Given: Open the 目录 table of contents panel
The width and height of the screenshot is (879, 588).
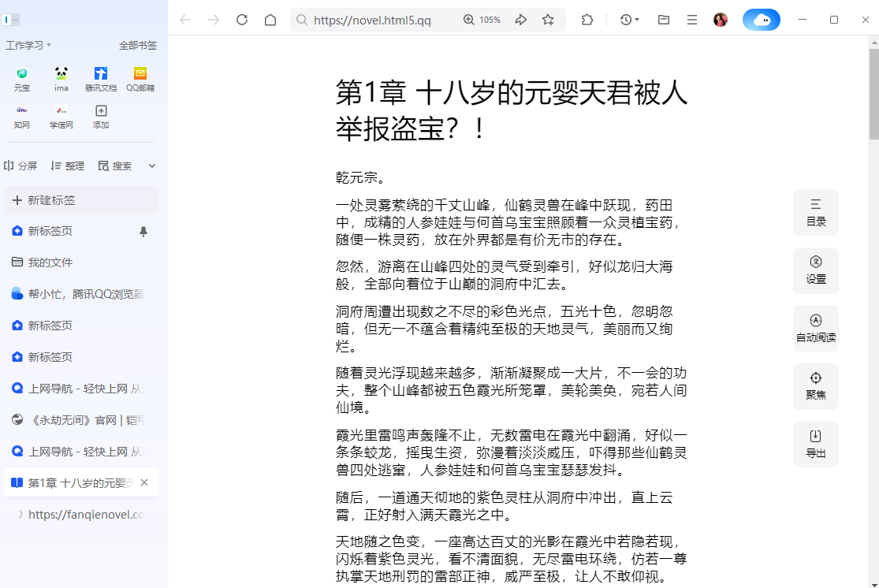Looking at the screenshot, I should click(x=816, y=212).
